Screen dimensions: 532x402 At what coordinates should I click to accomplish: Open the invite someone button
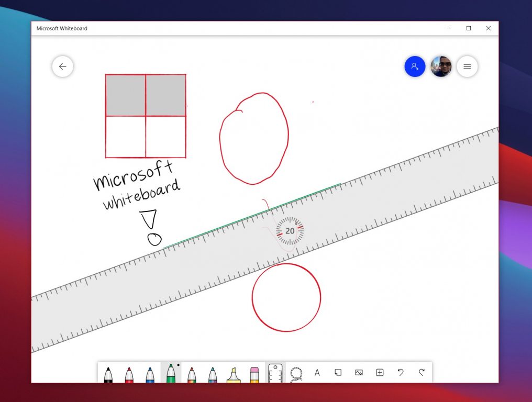(415, 66)
